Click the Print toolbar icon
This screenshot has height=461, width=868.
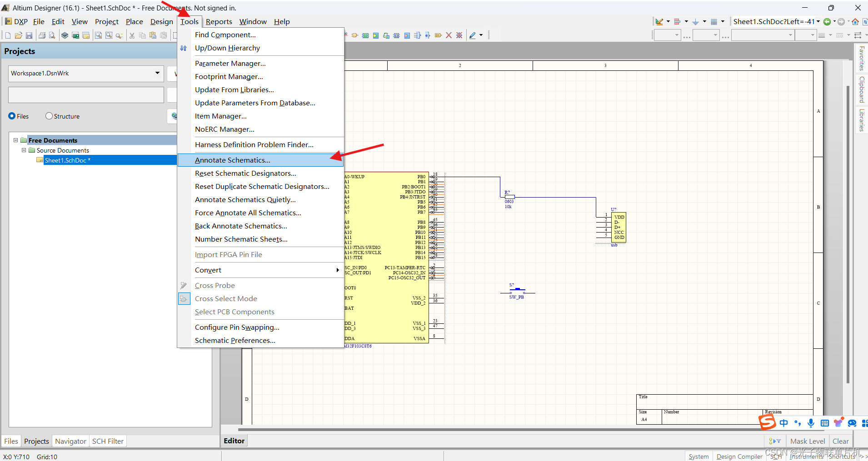pos(42,35)
